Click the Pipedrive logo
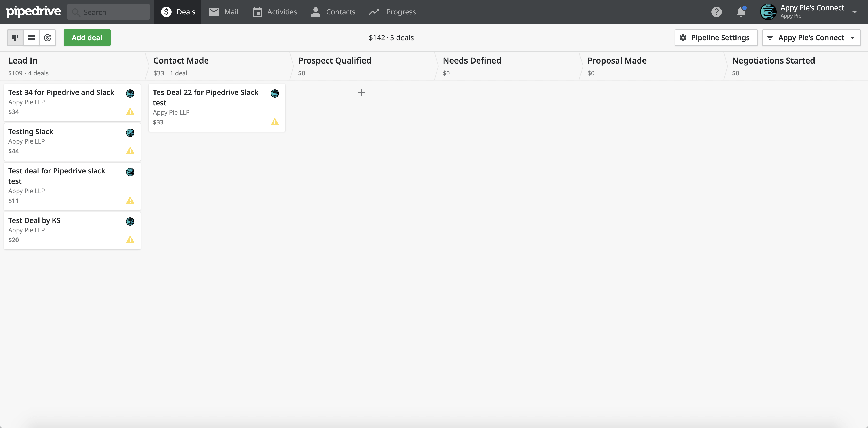This screenshot has height=428, width=868. tap(34, 11)
